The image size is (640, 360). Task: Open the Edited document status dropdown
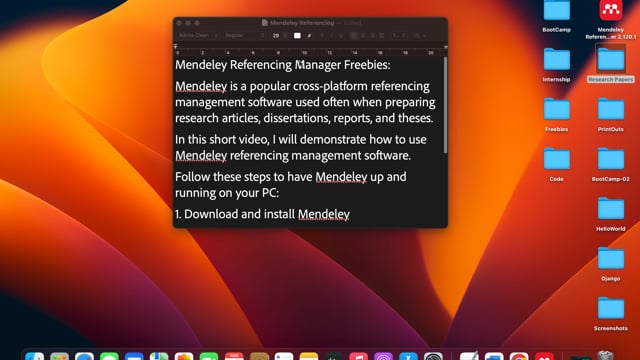[x=353, y=23]
